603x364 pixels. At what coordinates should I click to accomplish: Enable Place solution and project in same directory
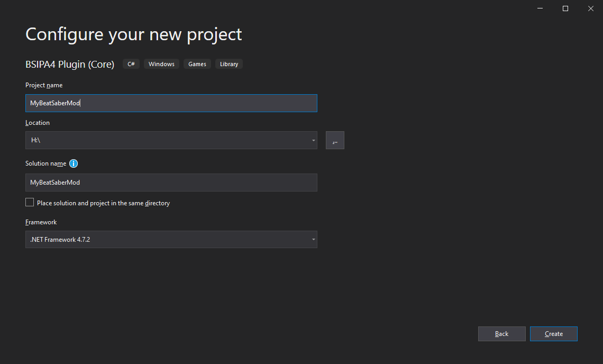(x=30, y=203)
